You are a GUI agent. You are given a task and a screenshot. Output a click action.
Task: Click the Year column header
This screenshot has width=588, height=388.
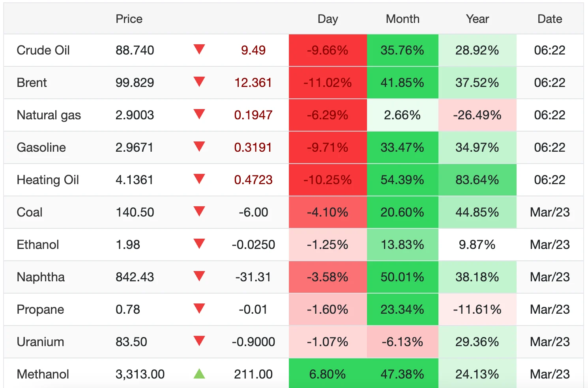477,19
